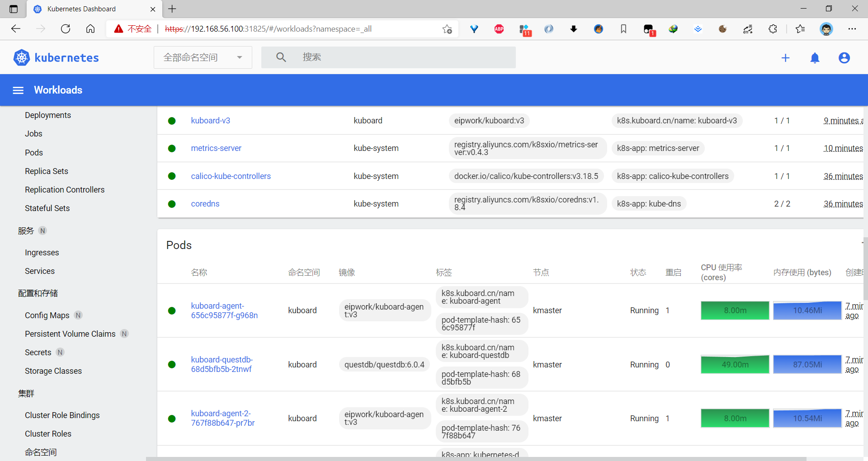Open the notifications bell
The width and height of the screenshot is (868, 461).
coord(815,58)
